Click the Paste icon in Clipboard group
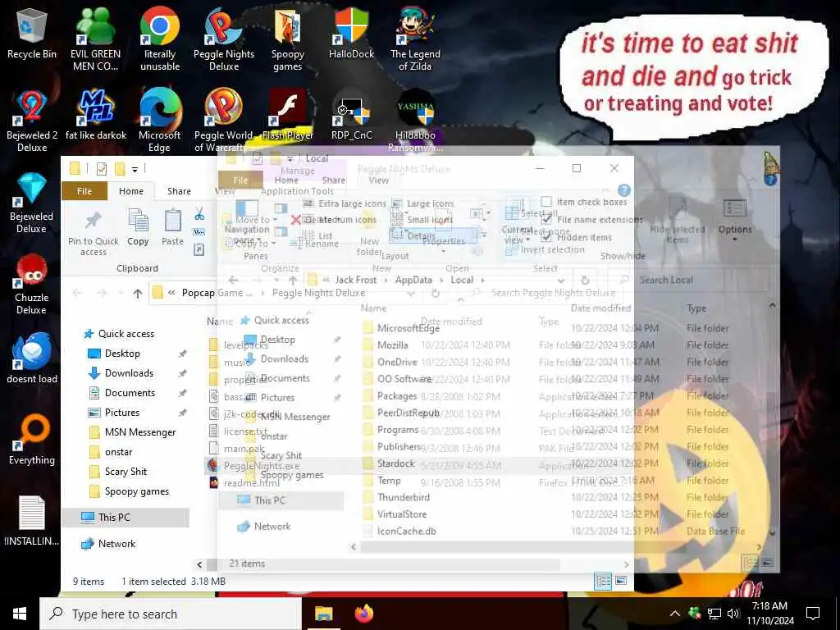 click(172, 227)
